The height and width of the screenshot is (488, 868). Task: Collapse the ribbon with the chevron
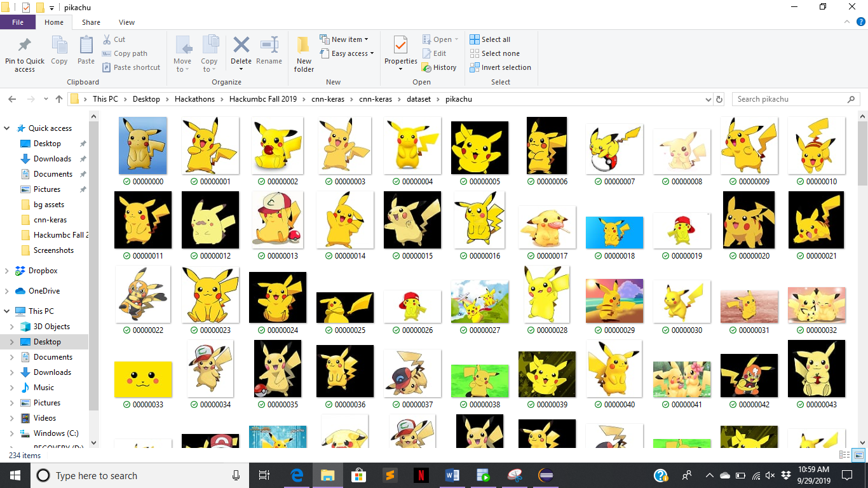[x=848, y=22]
